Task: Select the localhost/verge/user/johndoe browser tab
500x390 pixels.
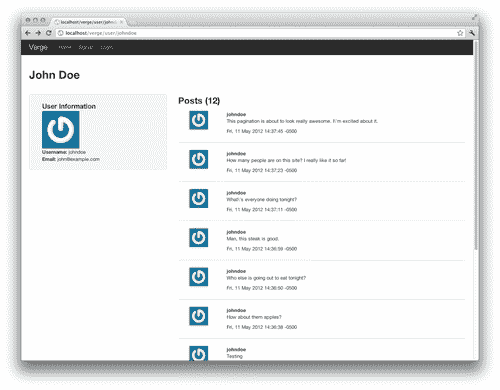Action: 88,22
